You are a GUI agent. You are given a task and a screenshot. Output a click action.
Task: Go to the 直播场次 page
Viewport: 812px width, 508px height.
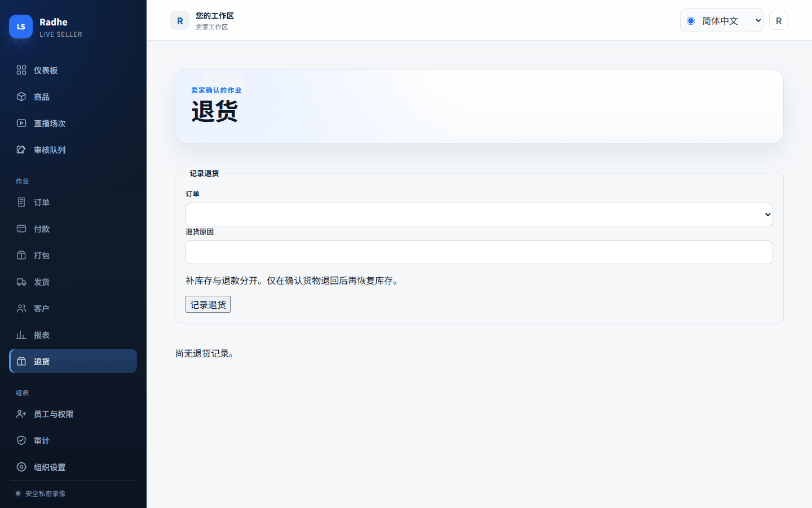click(x=73, y=123)
